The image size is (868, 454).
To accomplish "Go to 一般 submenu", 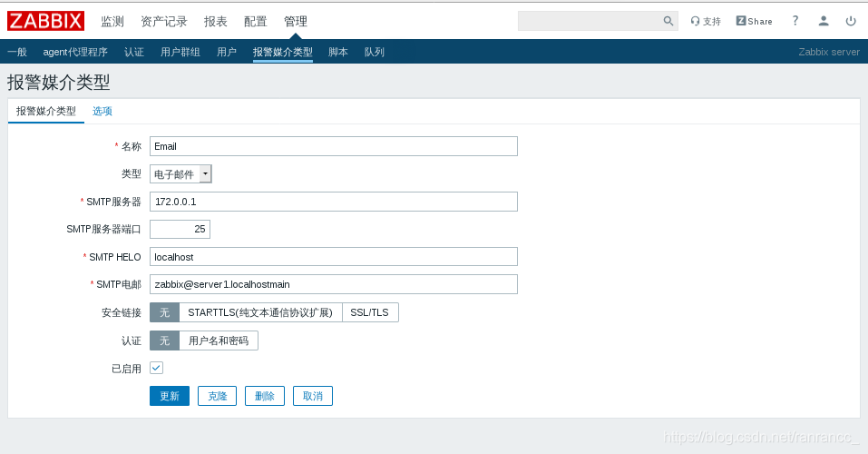I will (x=17, y=52).
